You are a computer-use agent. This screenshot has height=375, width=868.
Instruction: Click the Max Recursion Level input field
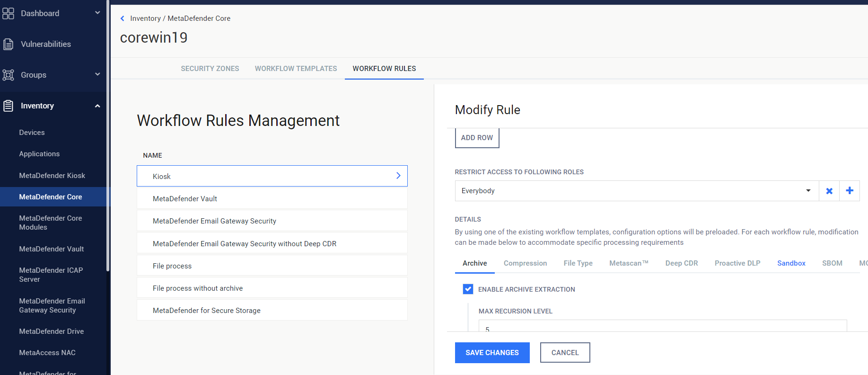(x=663, y=326)
